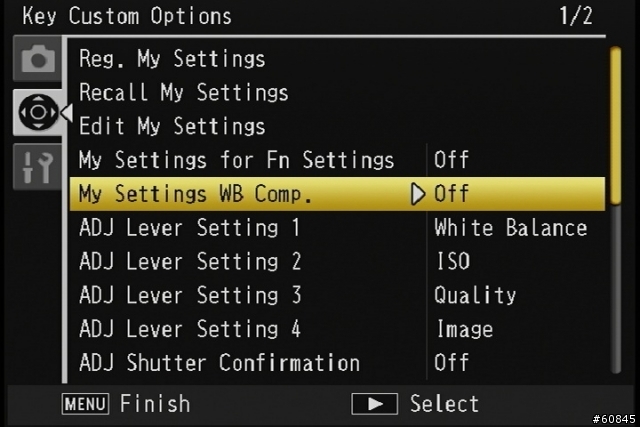
Task: Expand the triangle next to WB Comp.
Action: [x=418, y=194]
